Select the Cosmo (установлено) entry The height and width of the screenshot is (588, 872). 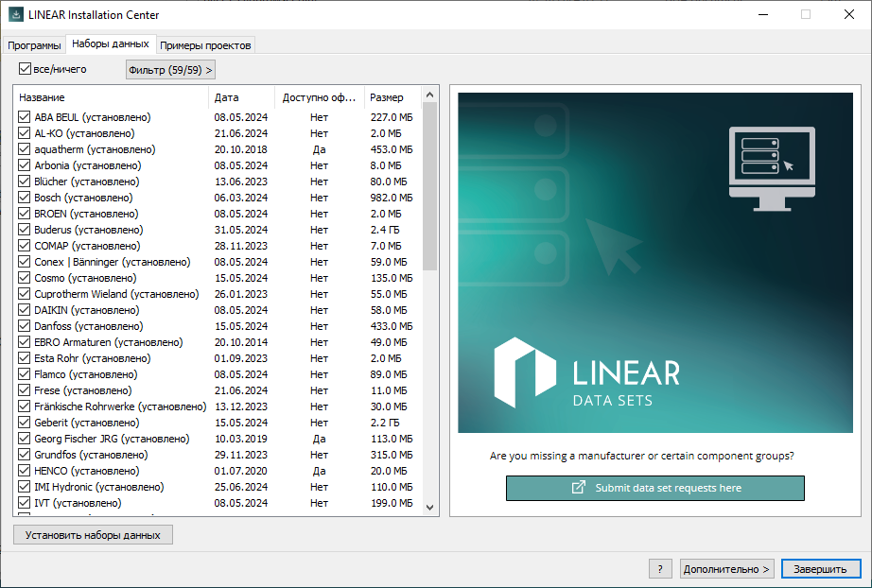217,278
